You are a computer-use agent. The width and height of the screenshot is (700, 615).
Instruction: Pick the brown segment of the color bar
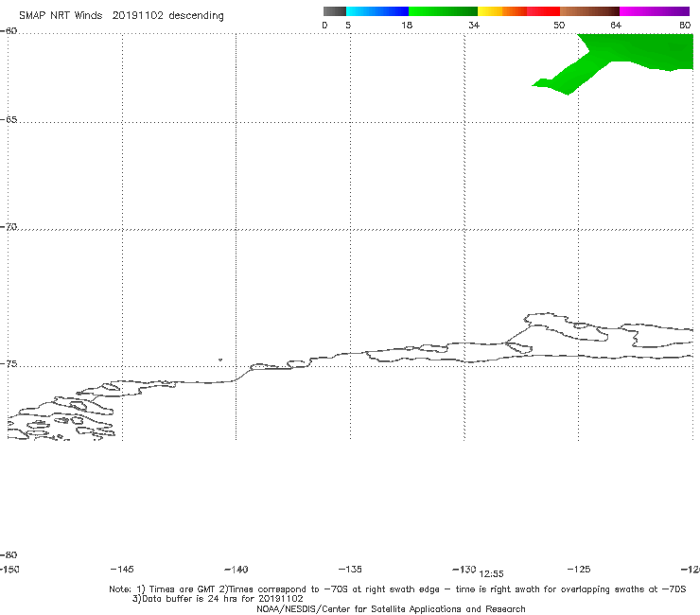[x=589, y=11]
